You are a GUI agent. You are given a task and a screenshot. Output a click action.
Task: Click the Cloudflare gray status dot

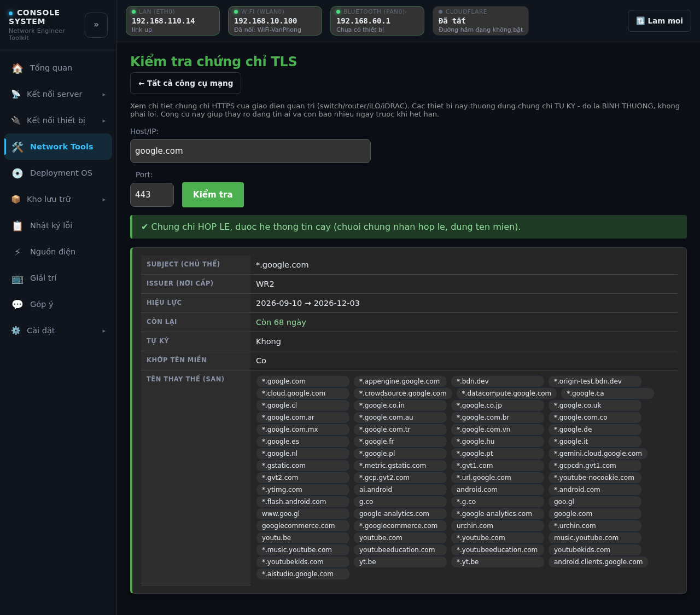(x=441, y=11)
